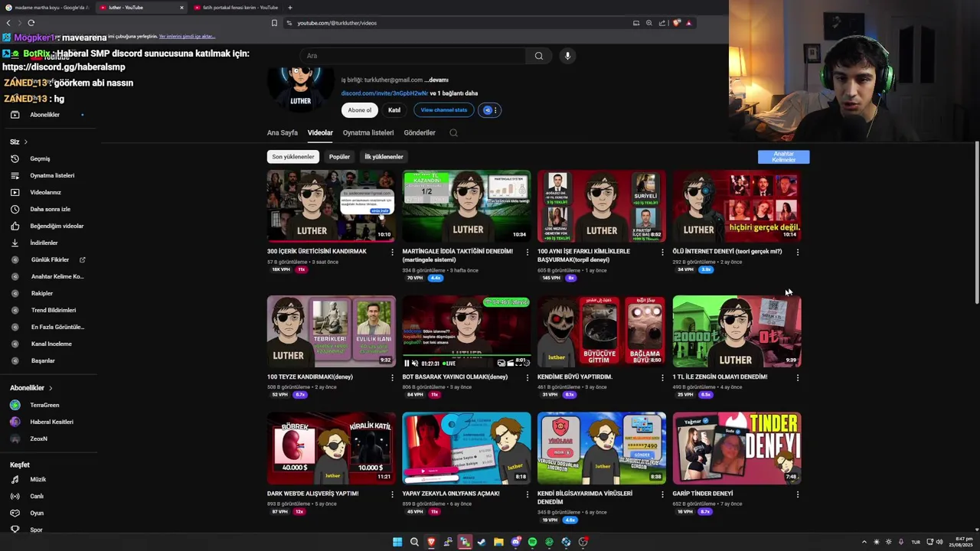Expand the Abonelikler section chevron
This screenshot has width=980, height=551.
[51, 388]
